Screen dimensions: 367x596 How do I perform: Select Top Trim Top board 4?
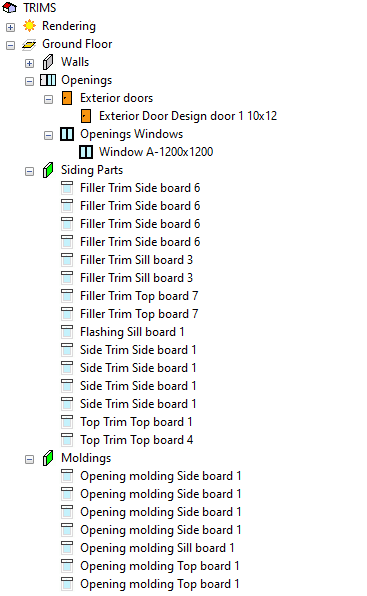(136, 440)
